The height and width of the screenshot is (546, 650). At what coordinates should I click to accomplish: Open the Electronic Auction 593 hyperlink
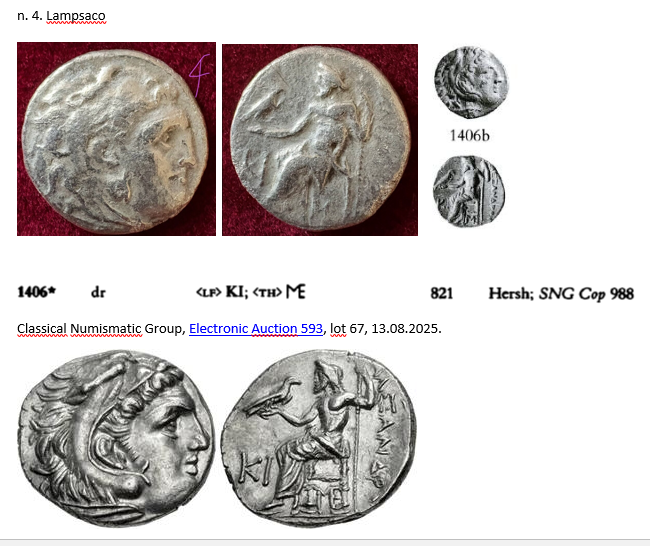tap(256, 328)
